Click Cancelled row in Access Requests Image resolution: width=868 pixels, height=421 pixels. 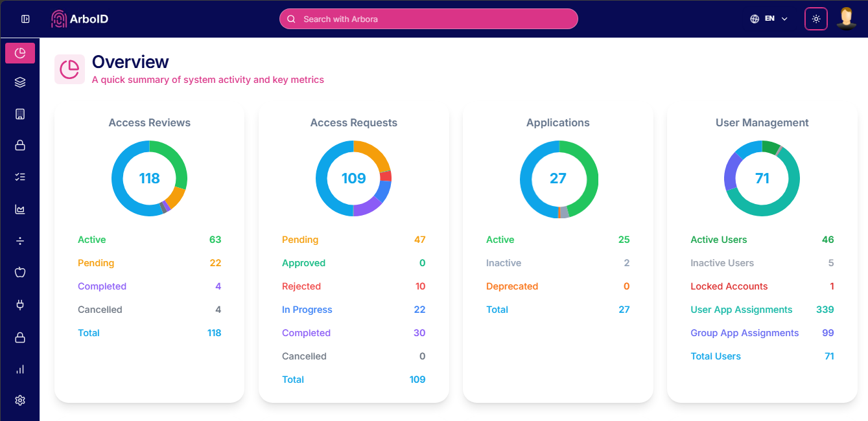[x=354, y=356]
